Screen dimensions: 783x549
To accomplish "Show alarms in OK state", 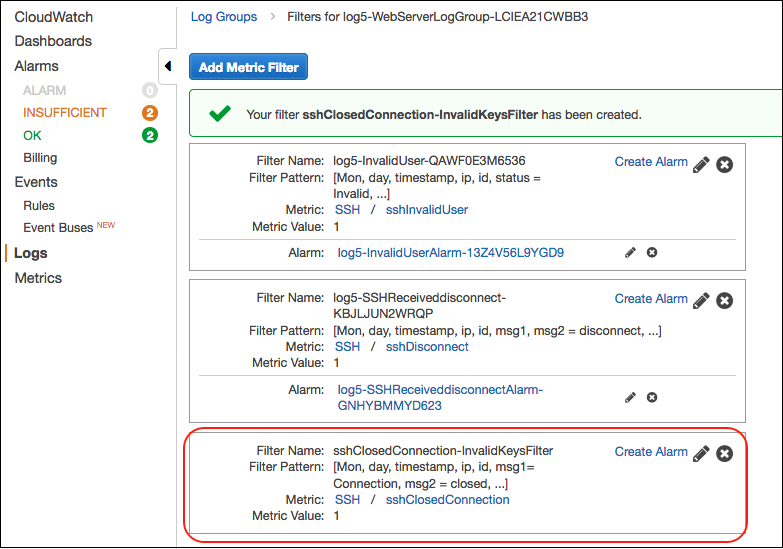I will [32, 135].
